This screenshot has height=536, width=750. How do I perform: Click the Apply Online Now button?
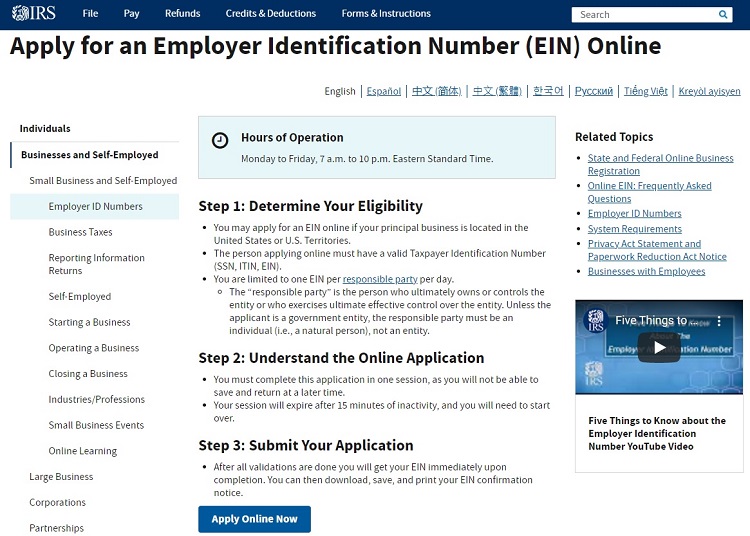[x=254, y=519]
